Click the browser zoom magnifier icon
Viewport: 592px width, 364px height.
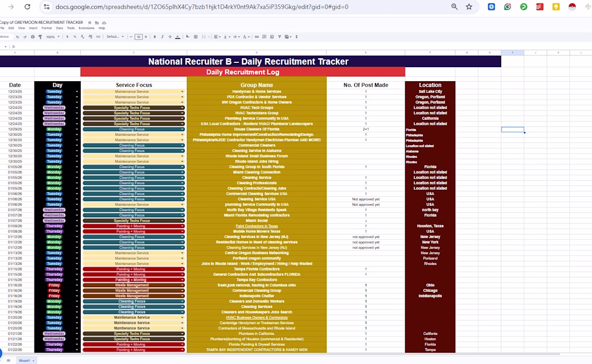click(455, 7)
